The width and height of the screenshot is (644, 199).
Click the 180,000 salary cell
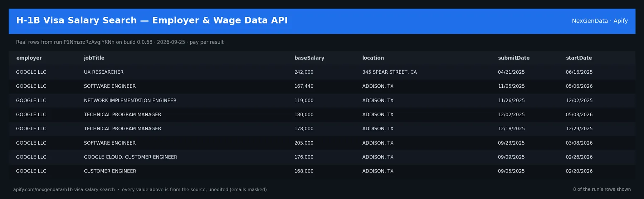[304, 115]
